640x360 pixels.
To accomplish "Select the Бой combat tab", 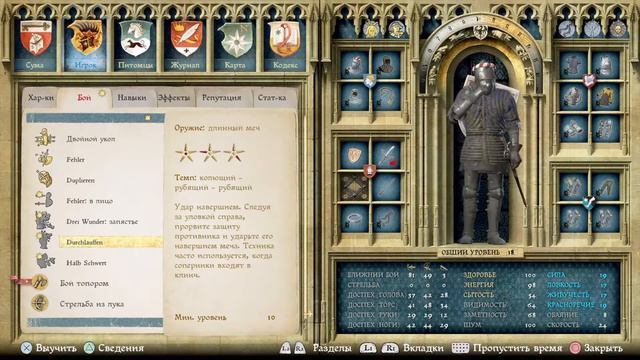I will click(84, 98).
